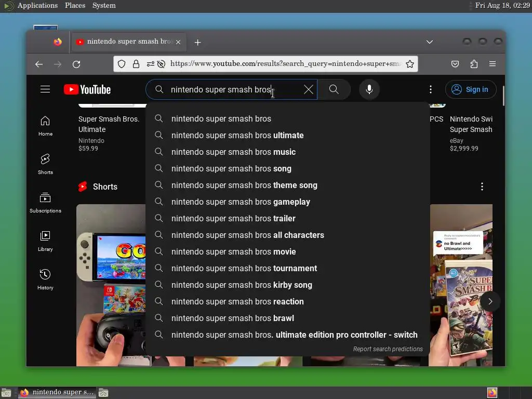Image resolution: width=532 pixels, height=399 pixels.
Task: Choose suggestion ending in 'music'
Action: [x=288, y=152]
